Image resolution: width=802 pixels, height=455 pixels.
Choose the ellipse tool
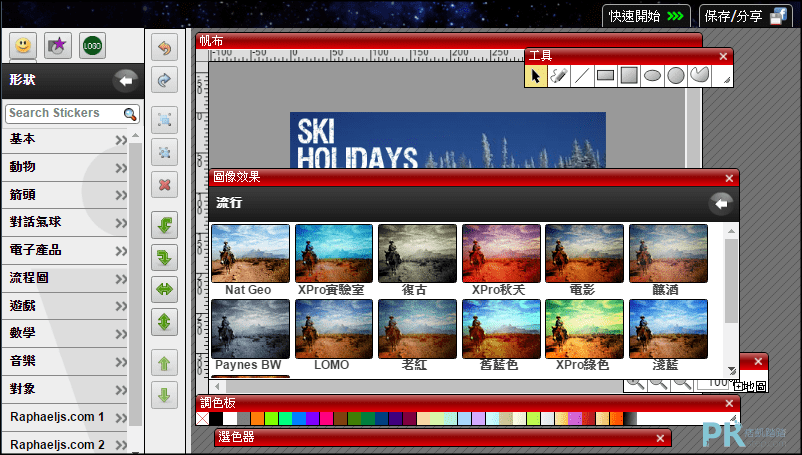coord(652,76)
